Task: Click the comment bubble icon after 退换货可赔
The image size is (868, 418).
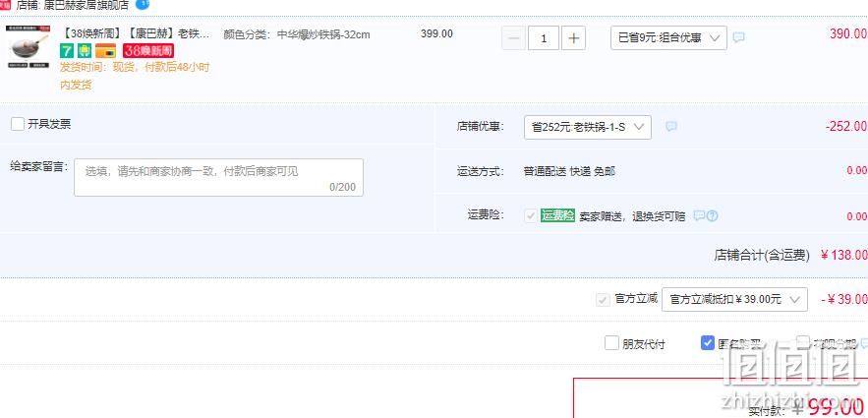Action: coord(699,215)
